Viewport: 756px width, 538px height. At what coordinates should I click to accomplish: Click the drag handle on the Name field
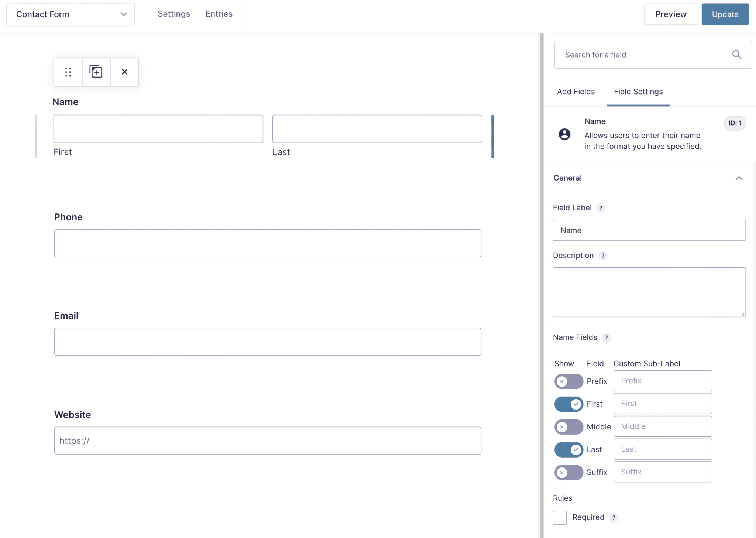tap(68, 72)
